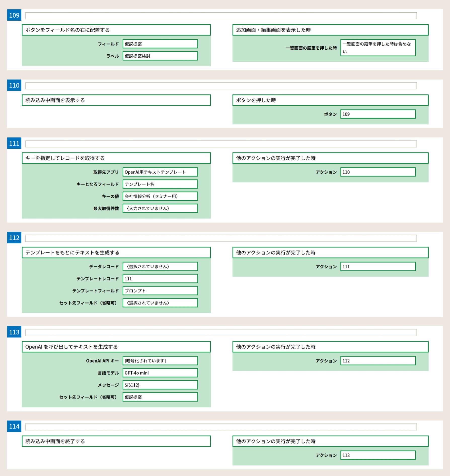Click the 最大取得件数 empty value field
The image size is (450, 476).
pos(160,208)
